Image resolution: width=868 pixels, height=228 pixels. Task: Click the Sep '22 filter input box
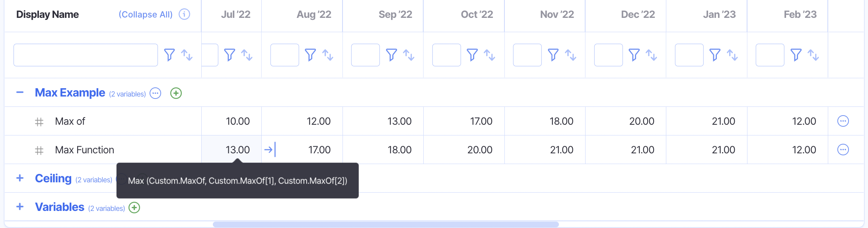(x=365, y=55)
